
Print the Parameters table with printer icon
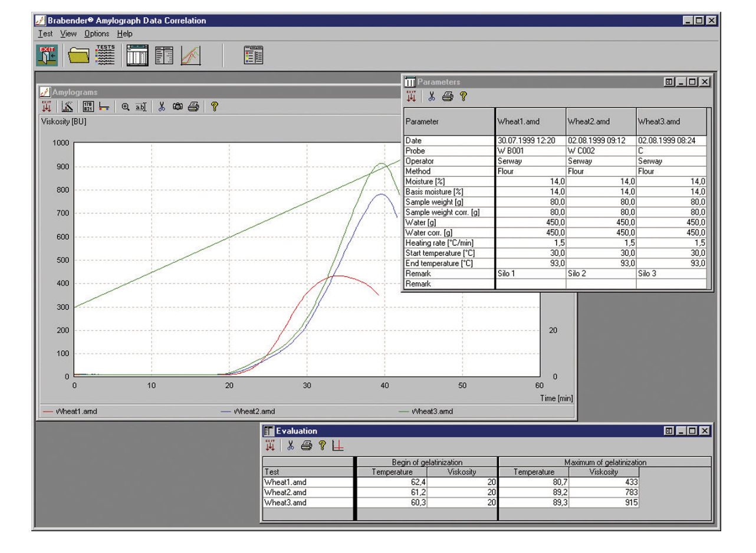click(x=448, y=97)
